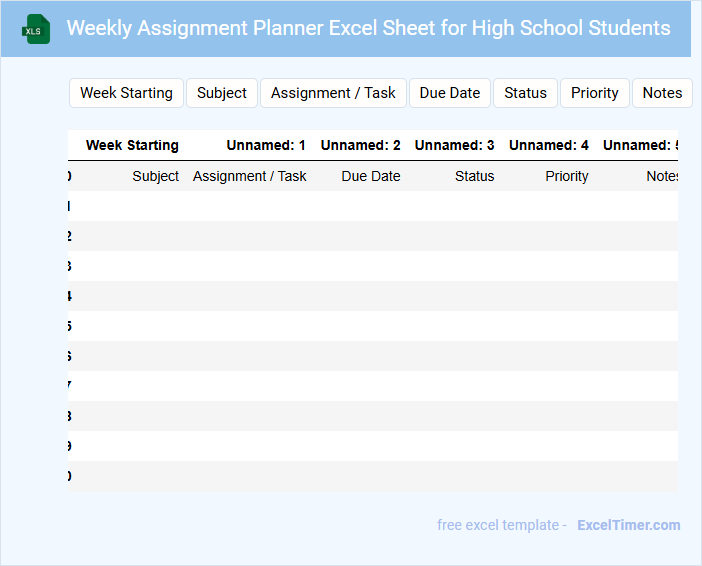Viewport: 702px width, 566px height.
Task: Click the Subject cell in the table
Action: coord(155,176)
